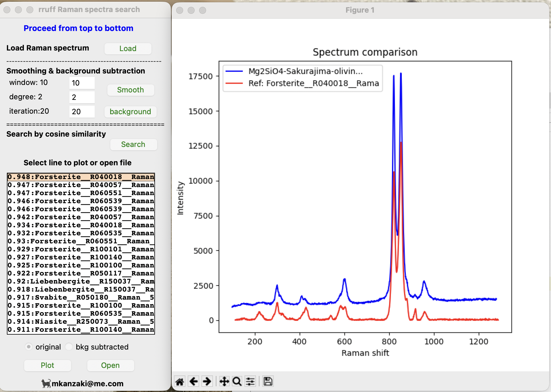Click the Plot button
The height and width of the screenshot is (392, 551).
[47, 365]
